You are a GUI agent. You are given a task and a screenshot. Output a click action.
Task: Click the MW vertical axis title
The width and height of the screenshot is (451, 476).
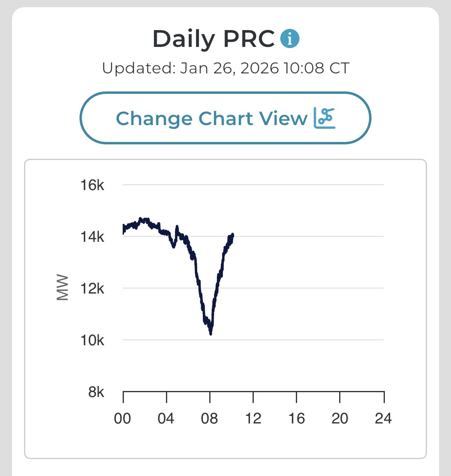[x=63, y=288]
